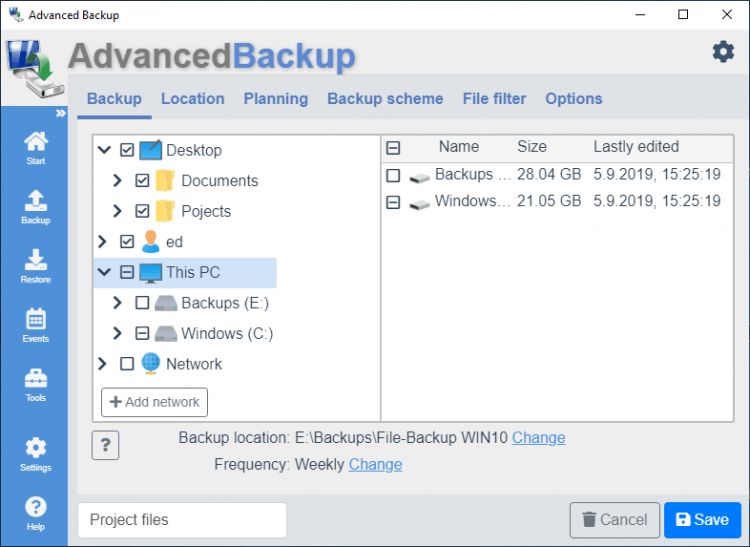Open Settings from the sidebar
Viewport: 750px width, 547px height.
[x=35, y=453]
